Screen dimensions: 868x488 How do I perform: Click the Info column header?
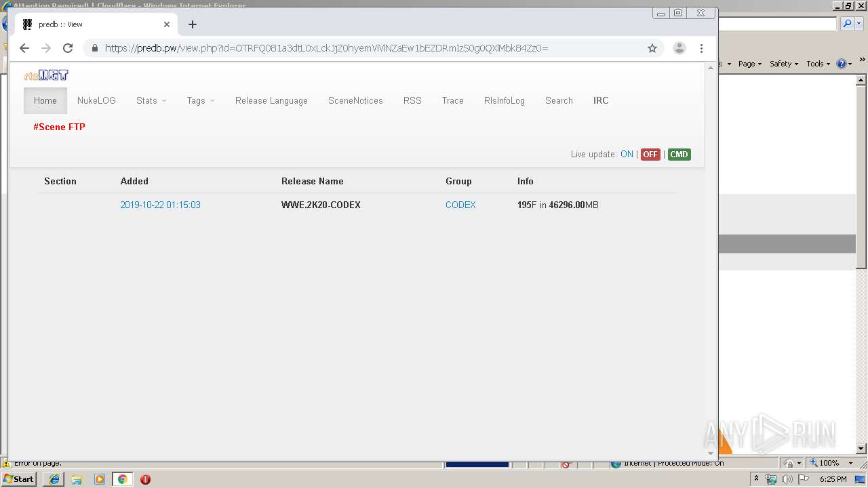(526, 181)
